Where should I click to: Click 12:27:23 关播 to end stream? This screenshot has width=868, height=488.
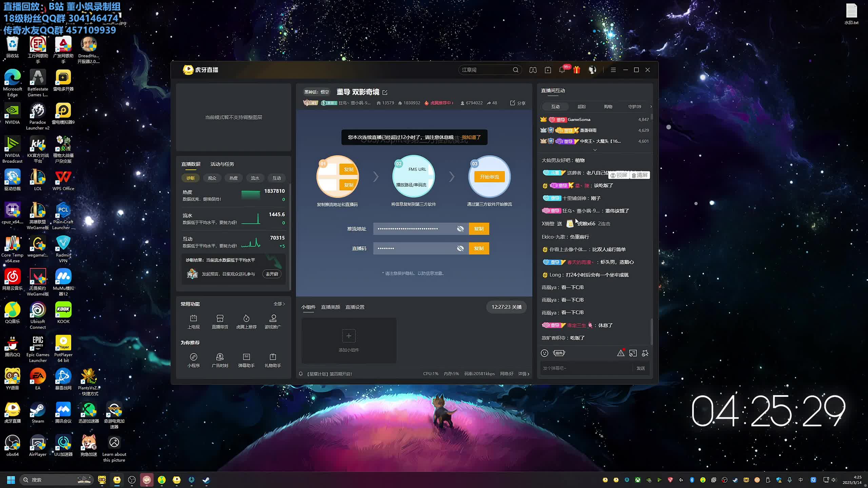[x=507, y=307]
